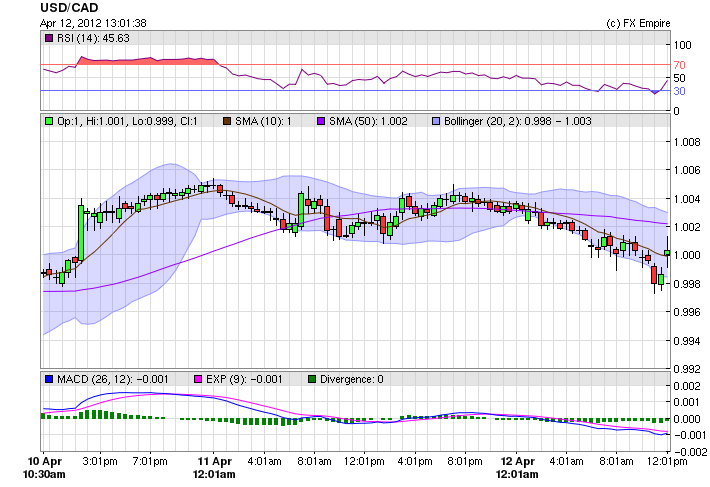Screen dimensions: 710x487
Task: Click the 12 Apr 12:01am time label
Action: pyautogui.click(x=517, y=468)
